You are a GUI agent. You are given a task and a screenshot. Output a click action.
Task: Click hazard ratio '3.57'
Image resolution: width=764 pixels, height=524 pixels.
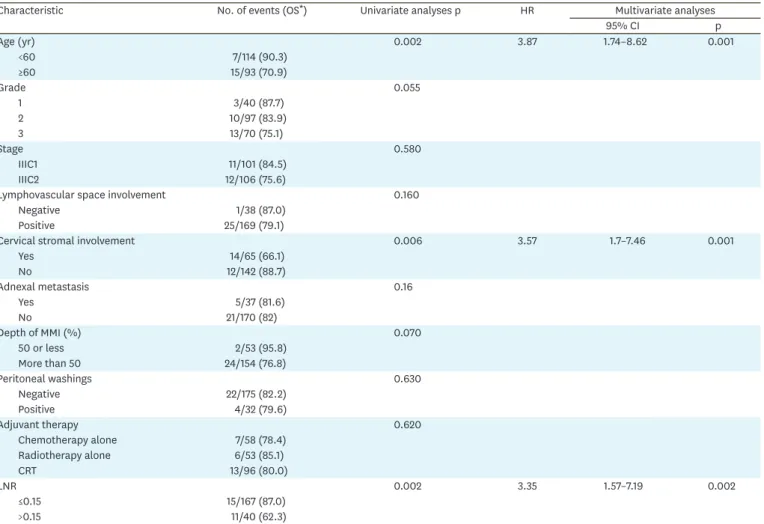pos(527,241)
